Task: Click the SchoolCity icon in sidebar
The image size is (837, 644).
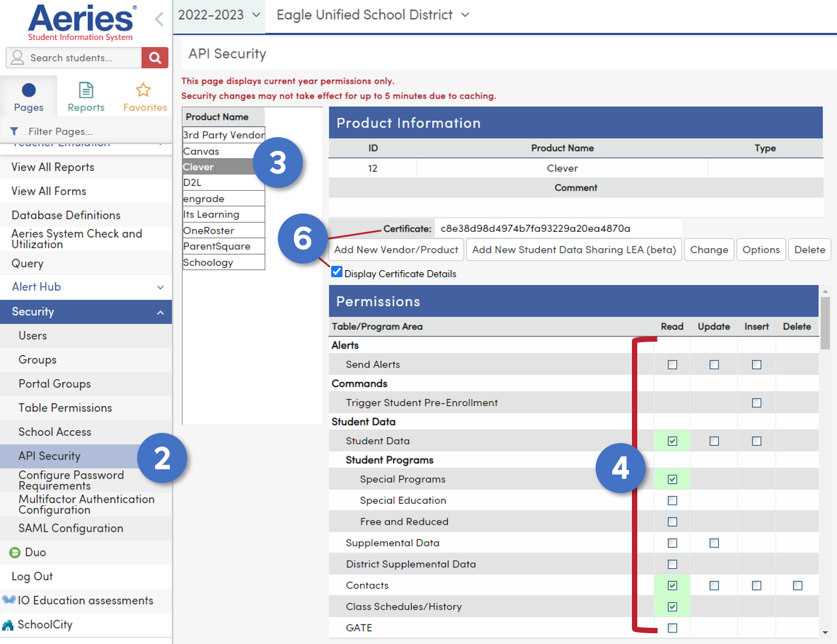Action: point(8,625)
